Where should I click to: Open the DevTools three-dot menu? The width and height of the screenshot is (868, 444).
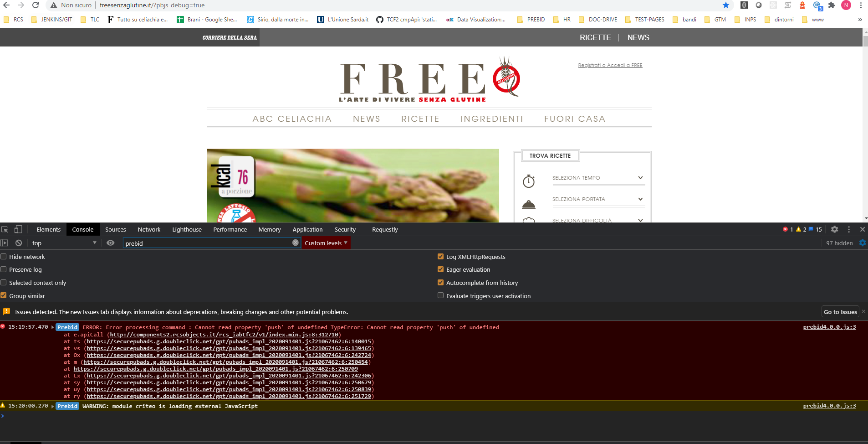pyautogui.click(x=849, y=229)
